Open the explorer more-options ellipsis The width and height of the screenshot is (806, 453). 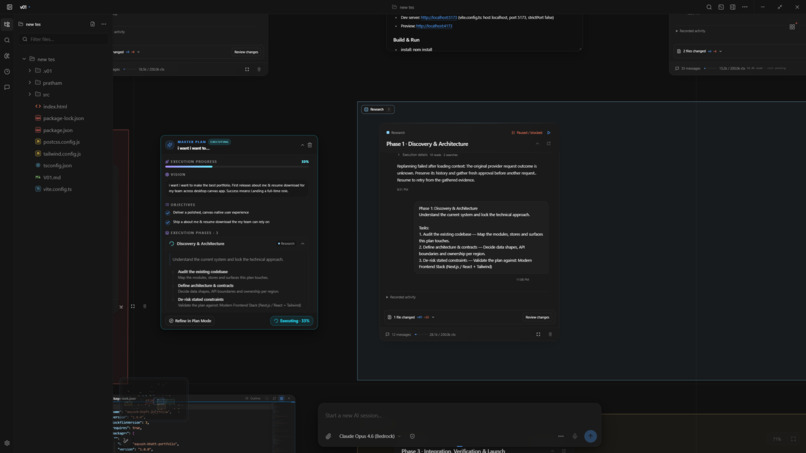pos(104,24)
